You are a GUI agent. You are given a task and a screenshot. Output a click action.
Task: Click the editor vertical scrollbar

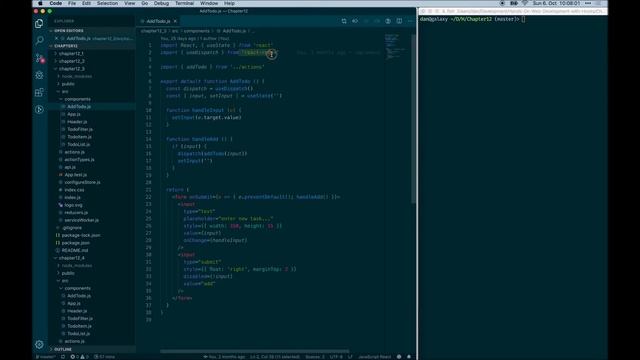[x=413, y=118]
